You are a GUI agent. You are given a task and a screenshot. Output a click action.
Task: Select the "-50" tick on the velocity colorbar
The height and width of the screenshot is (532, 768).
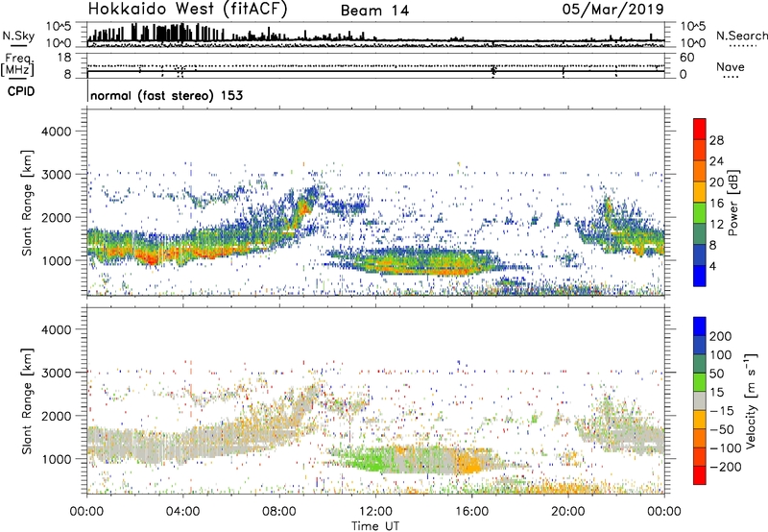(x=722, y=429)
